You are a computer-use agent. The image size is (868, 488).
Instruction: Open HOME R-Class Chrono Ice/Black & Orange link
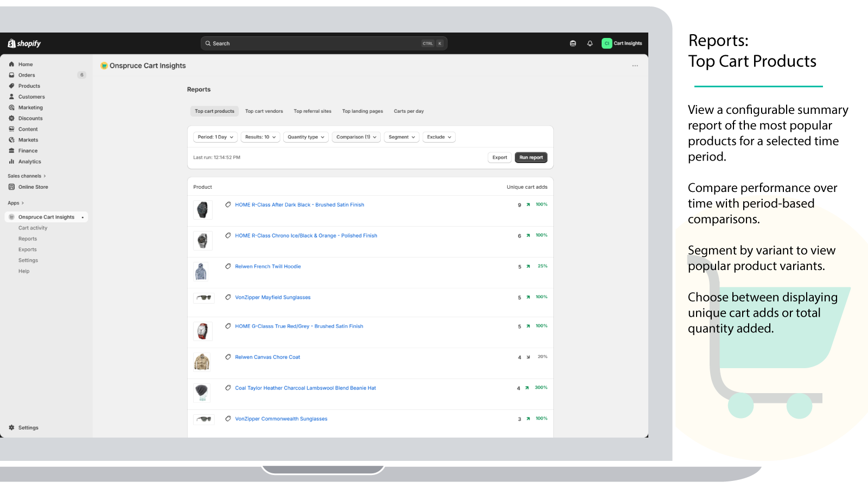click(x=306, y=236)
